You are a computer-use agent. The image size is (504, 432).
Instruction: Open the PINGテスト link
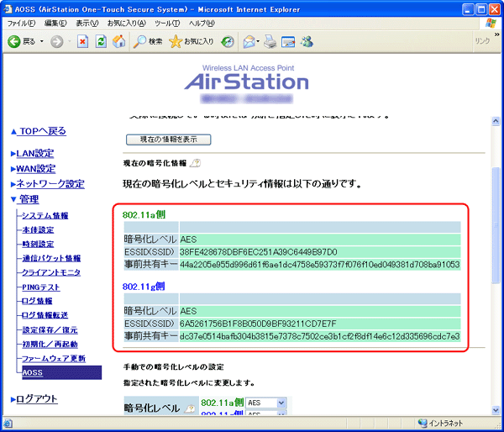point(41,287)
